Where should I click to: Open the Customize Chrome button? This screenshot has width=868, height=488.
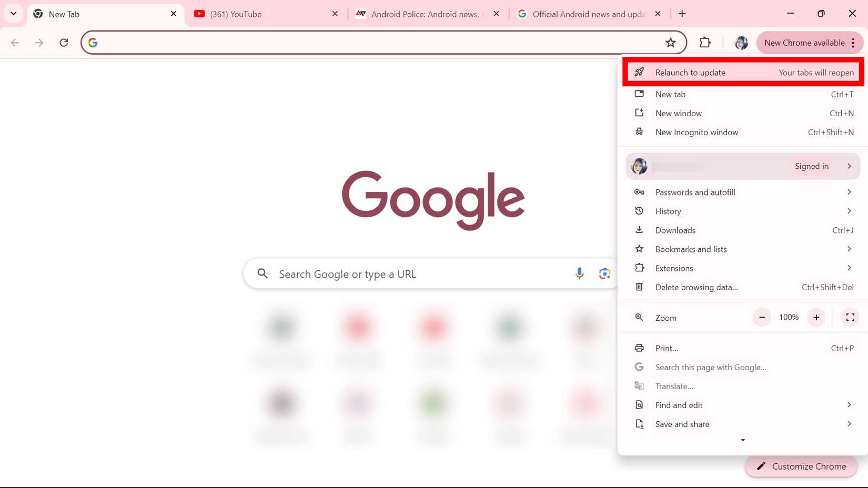click(801, 466)
